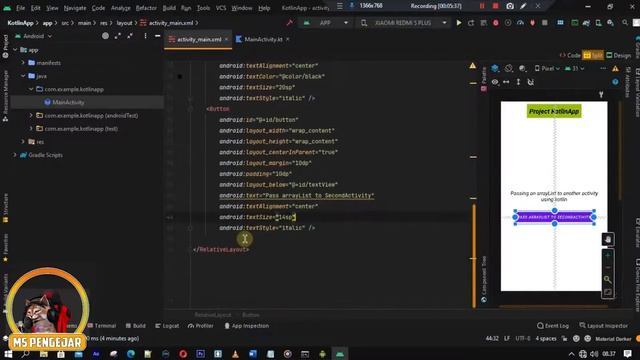Viewport: 640px width, 360px height.
Task: Open the Refactor menu
Action: tap(146, 8)
